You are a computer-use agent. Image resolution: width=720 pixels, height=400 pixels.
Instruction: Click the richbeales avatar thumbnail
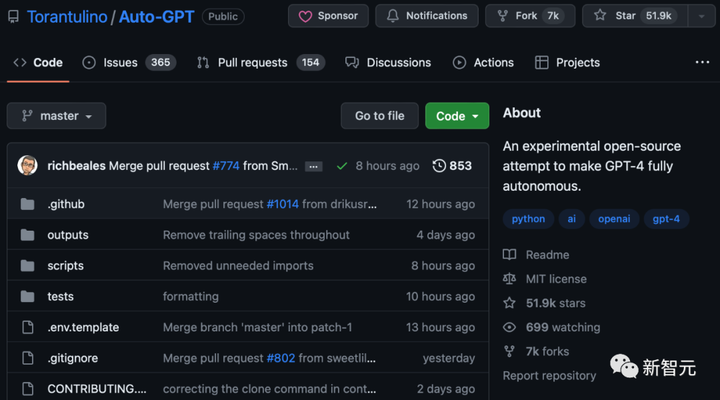pyautogui.click(x=27, y=165)
